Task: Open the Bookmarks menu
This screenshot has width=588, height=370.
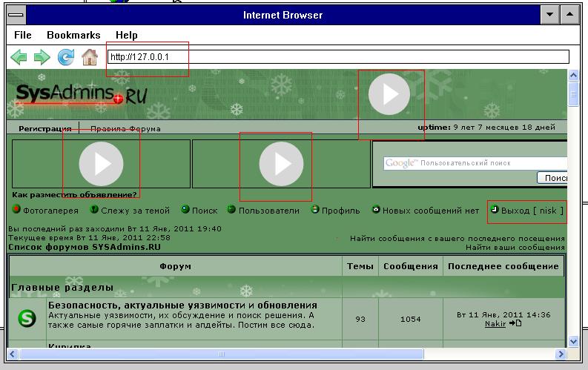Action: (x=73, y=36)
